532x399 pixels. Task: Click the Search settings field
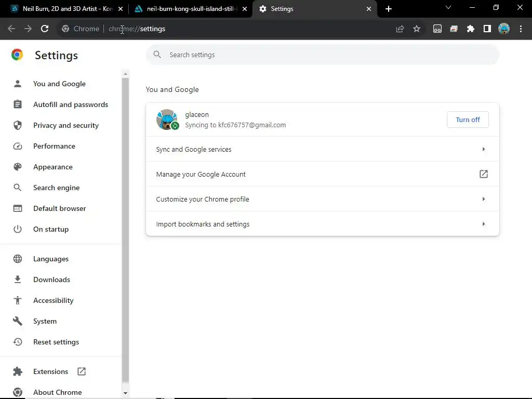pyautogui.click(x=322, y=55)
